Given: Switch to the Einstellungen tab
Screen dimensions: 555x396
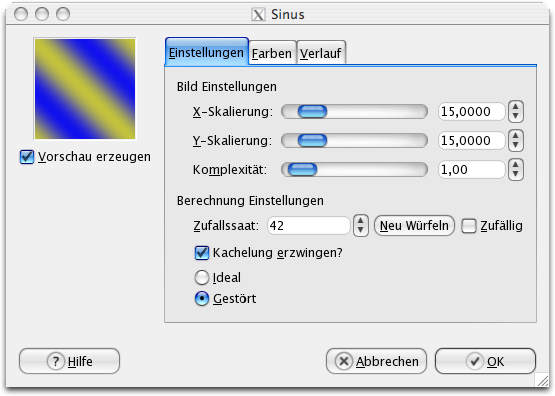Looking at the screenshot, I should (207, 52).
